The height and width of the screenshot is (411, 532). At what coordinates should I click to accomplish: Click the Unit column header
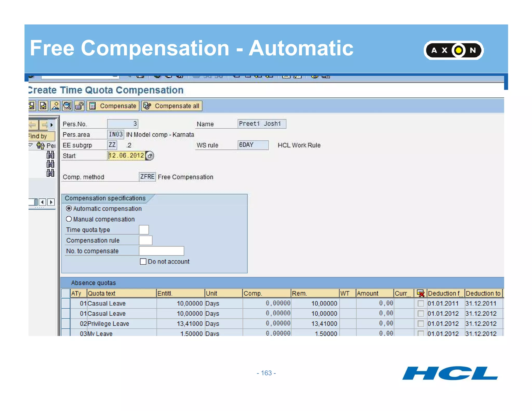[x=224, y=293]
